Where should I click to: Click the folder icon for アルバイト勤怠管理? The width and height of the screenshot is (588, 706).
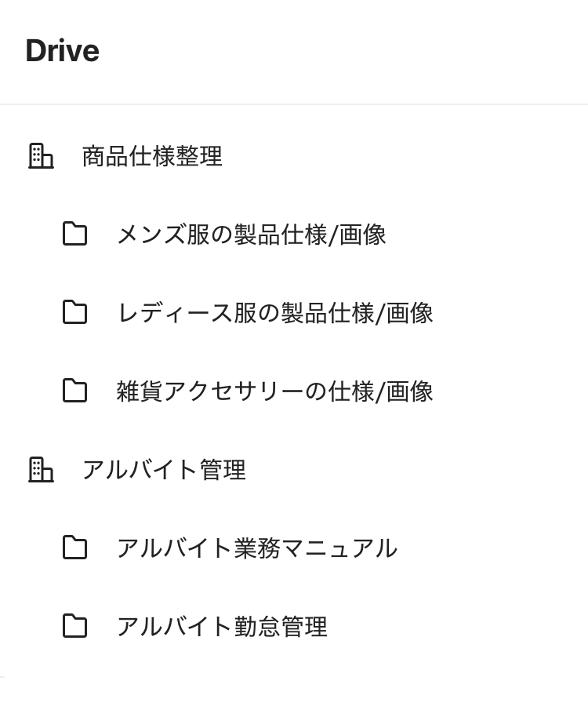(74, 626)
